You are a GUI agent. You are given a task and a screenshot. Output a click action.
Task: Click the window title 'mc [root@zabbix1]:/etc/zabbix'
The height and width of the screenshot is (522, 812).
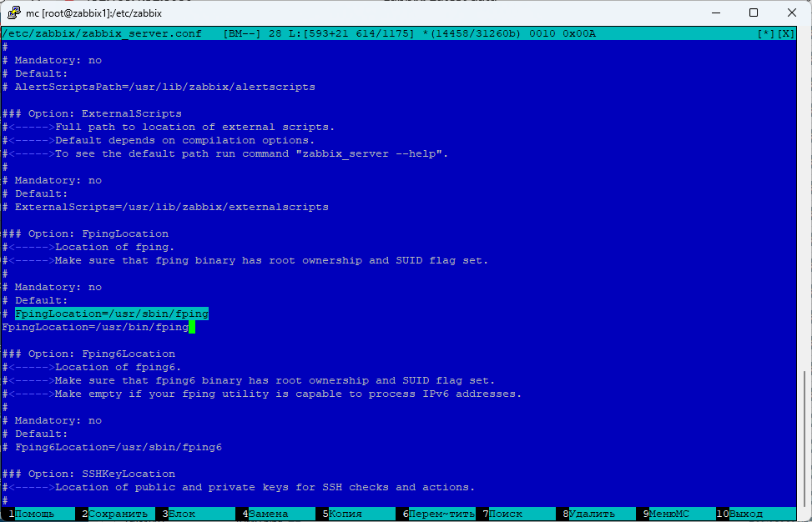pos(93,13)
